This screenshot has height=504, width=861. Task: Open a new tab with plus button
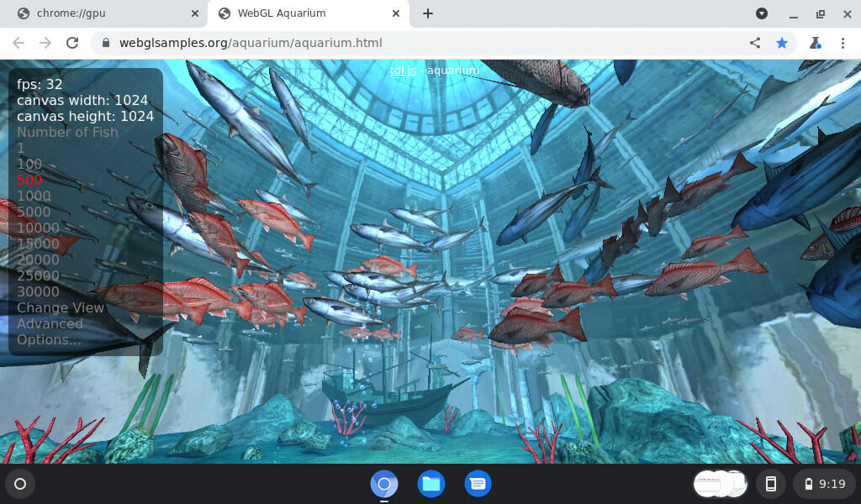[428, 13]
